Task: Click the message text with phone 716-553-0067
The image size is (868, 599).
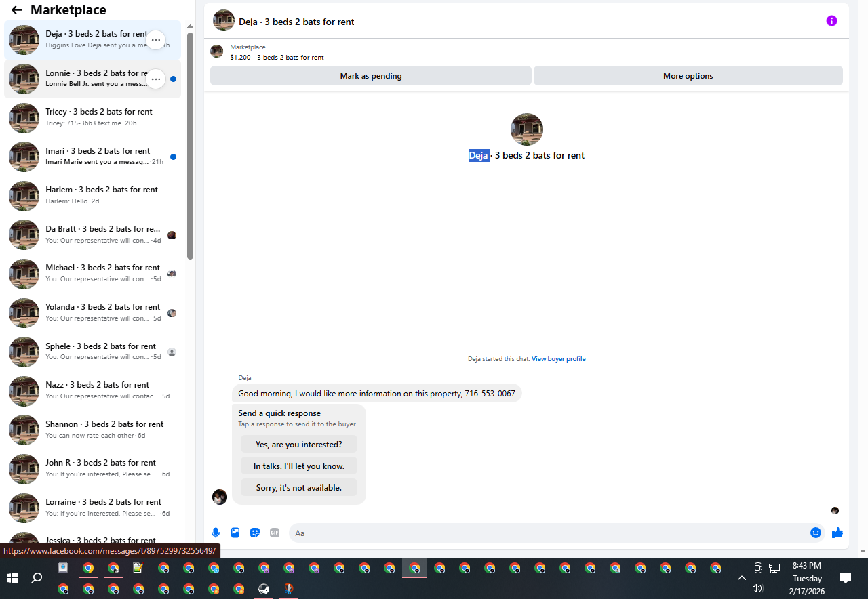Action: tap(376, 393)
